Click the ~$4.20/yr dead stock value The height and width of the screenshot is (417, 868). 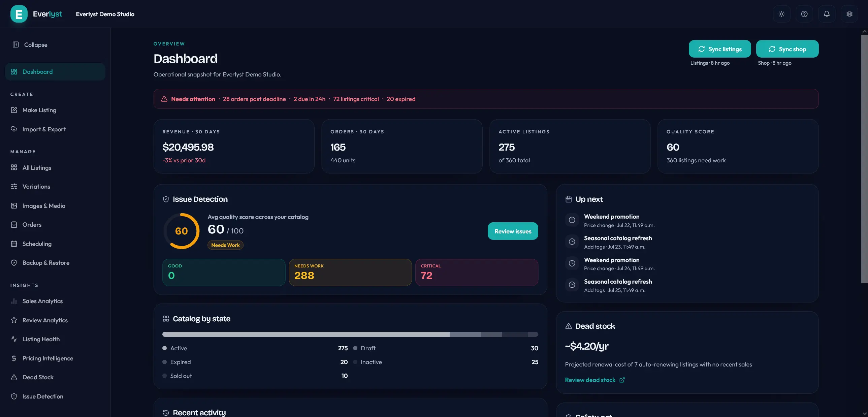point(587,346)
